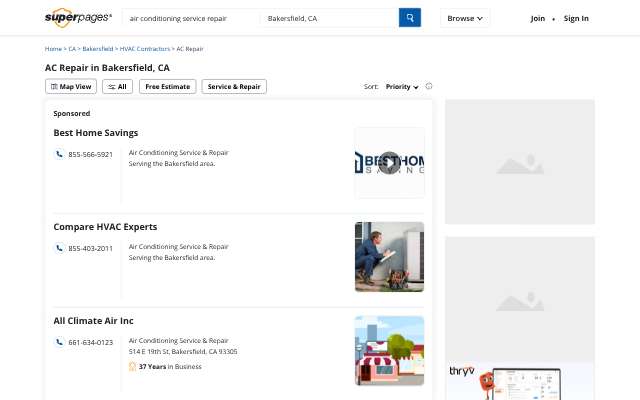
Task: Apply the Service & Repair filter
Action: pos(234,87)
